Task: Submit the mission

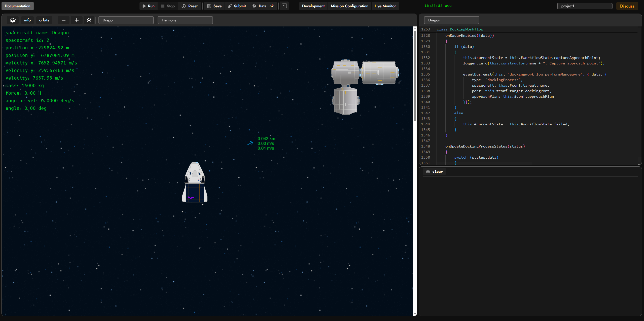Action: [x=237, y=6]
